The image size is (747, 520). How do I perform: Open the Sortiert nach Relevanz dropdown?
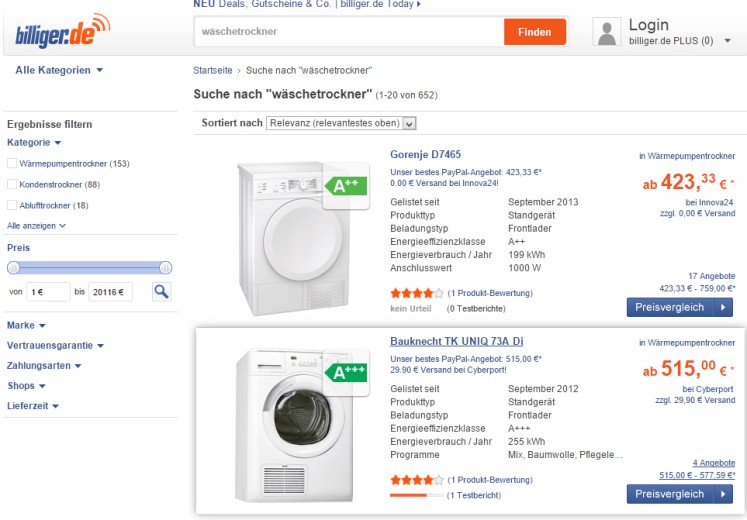[340, 123]
